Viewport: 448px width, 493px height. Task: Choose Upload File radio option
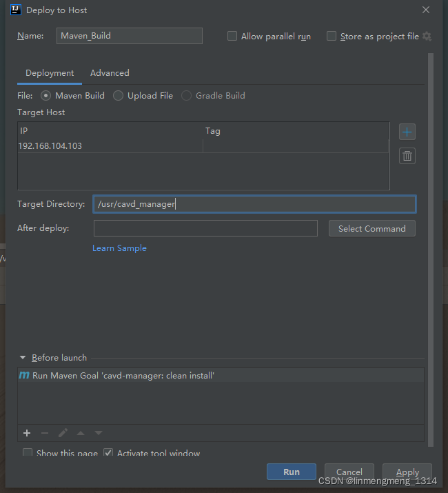[118, 96]
